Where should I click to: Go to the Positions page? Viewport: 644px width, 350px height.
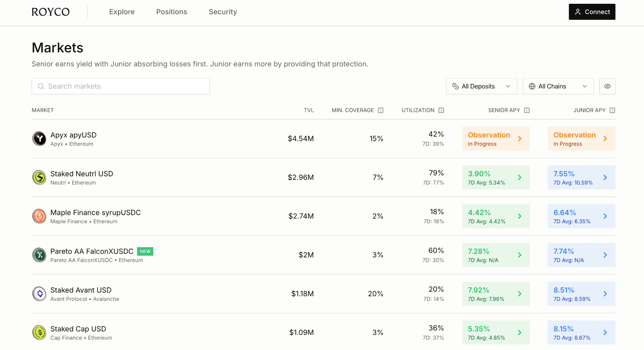tap(172, 12)
